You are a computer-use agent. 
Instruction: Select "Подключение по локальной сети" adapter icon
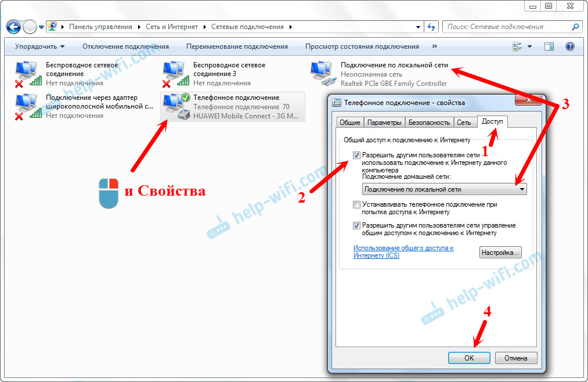[x=323, y=74]
